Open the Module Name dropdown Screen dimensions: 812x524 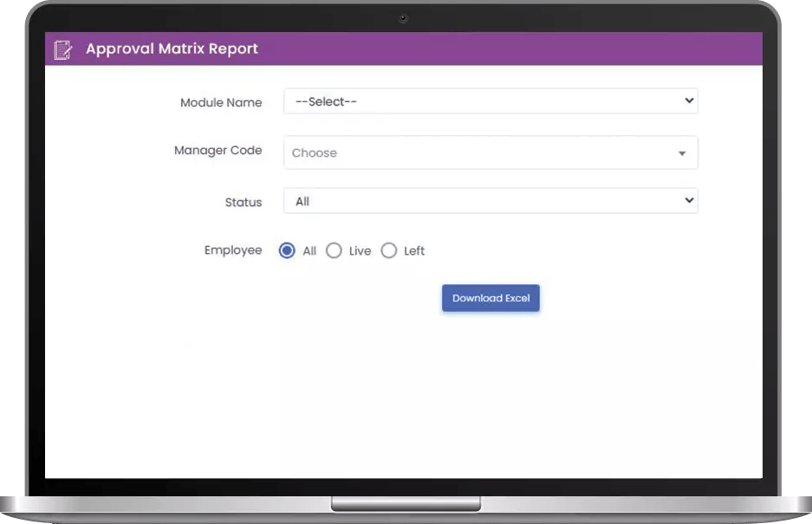pyautogui.click(x=490, y=101)
